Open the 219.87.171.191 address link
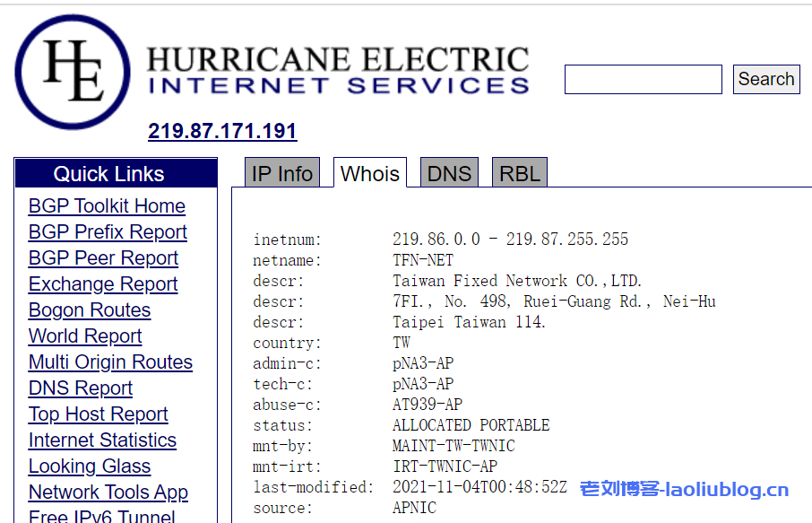This screenshot has width=812, height=523. click(x=222, y=131)
